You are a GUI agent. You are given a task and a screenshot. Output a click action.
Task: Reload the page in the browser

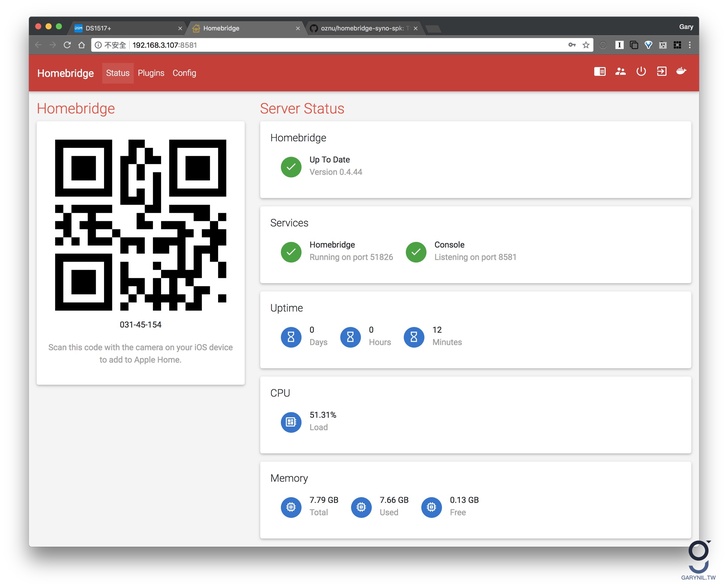67,45
